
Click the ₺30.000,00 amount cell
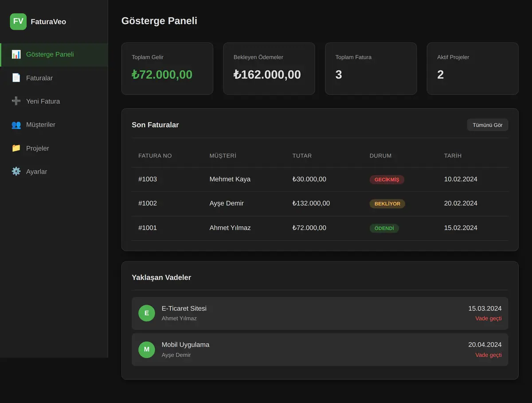(x=309, y=179)
